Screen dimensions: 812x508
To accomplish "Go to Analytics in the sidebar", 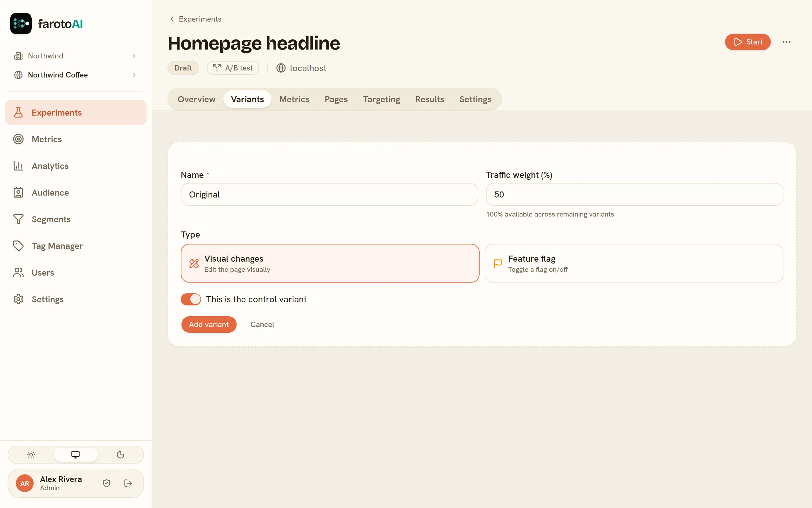I will [x=76, y=166].
